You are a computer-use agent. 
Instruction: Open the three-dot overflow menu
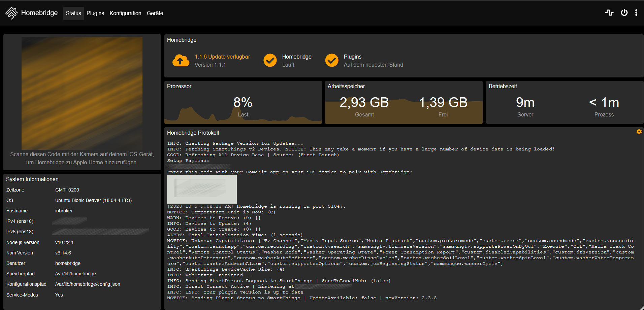pyautogui.click(x=636, y=13)
